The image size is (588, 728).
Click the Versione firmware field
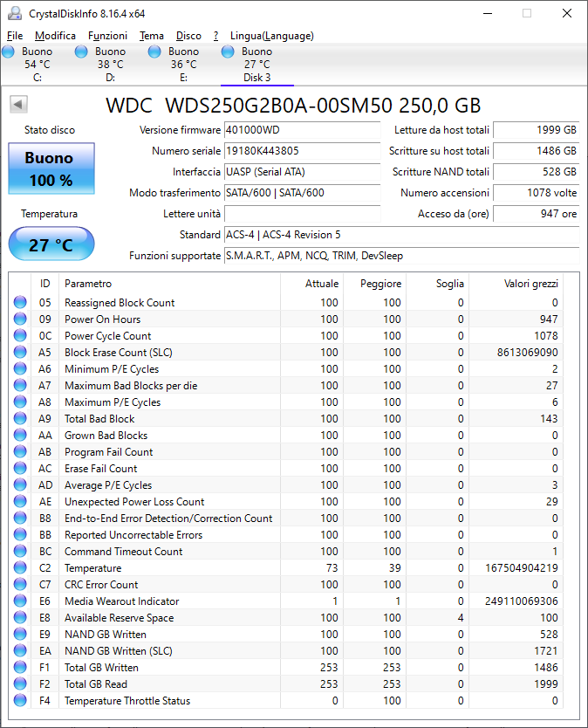click(302, 130)
